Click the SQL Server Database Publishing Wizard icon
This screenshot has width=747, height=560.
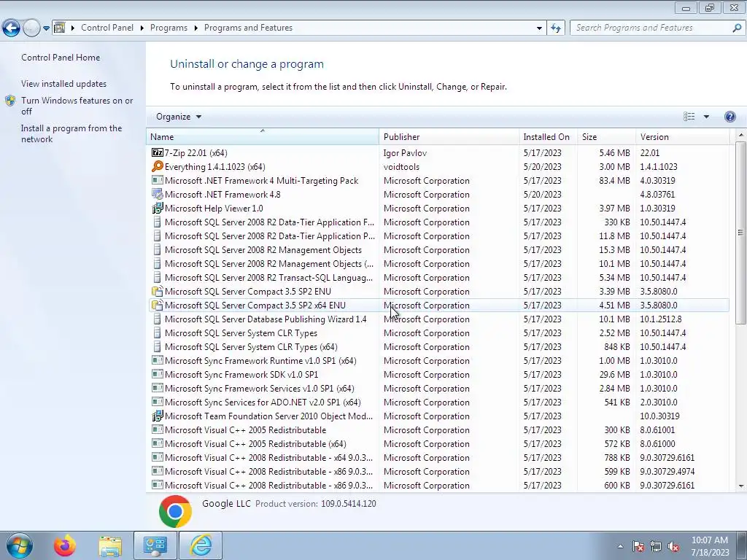158,319
